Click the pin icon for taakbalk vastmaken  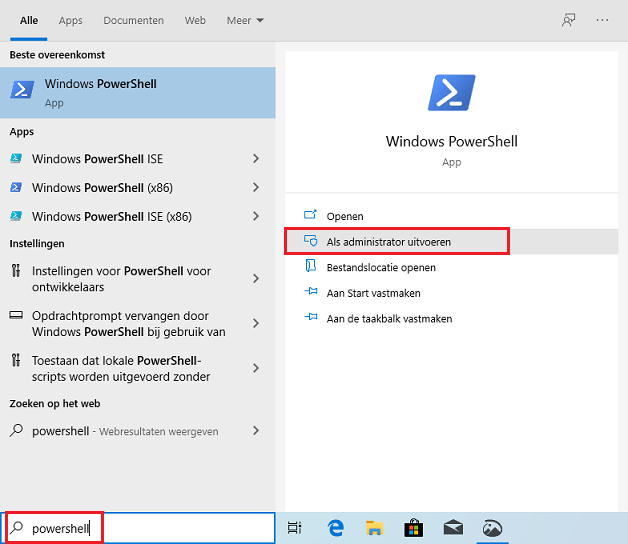[311, 317]
